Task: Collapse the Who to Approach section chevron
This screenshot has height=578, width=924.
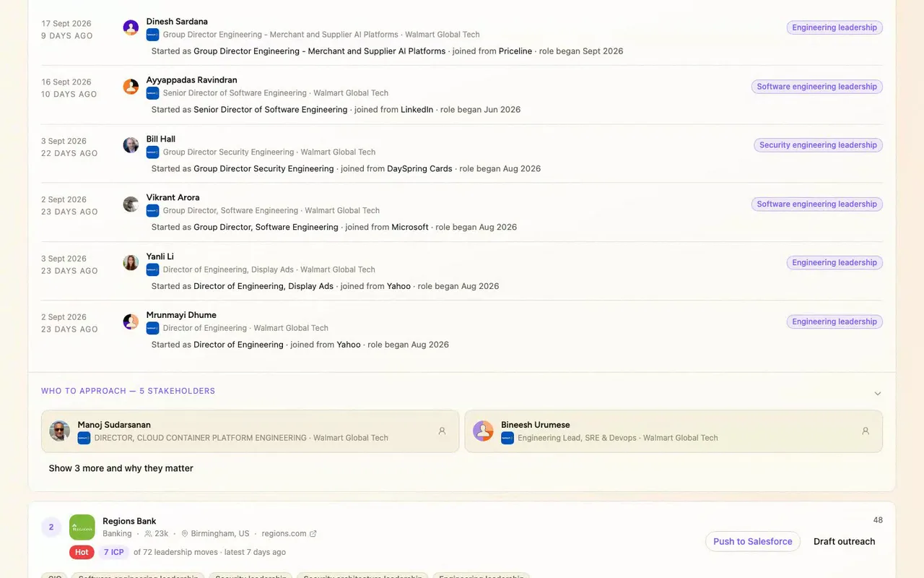Action: pos(878,394)
